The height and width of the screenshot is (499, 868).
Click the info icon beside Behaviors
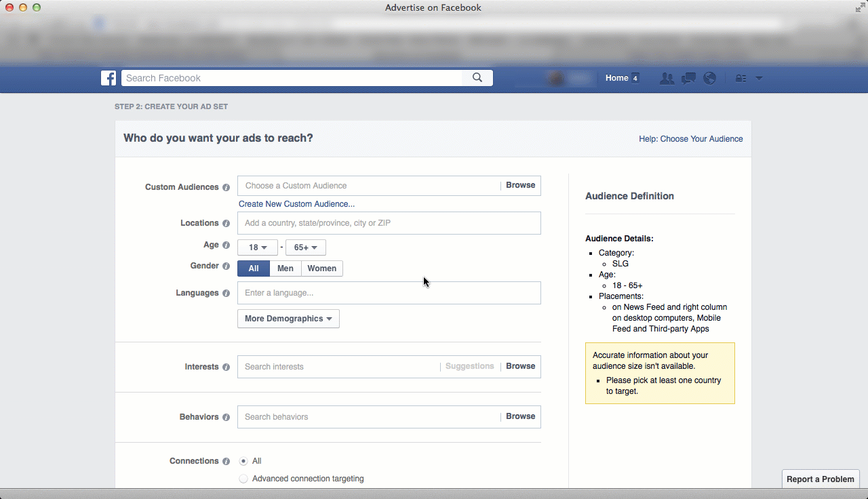pos(226,418)
